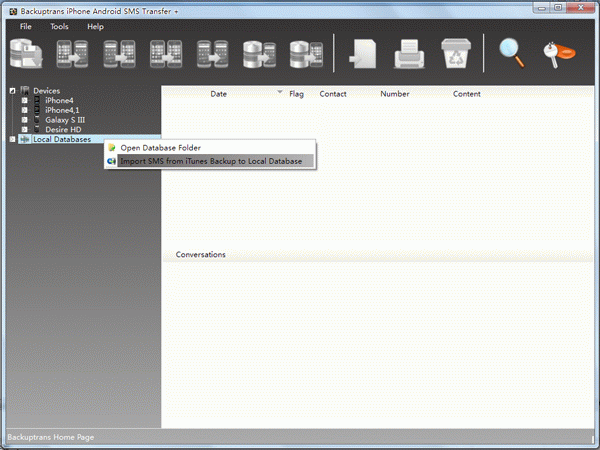600x450 pixels.
Task: Click the export to file toolbar icon
Action: 363,54
